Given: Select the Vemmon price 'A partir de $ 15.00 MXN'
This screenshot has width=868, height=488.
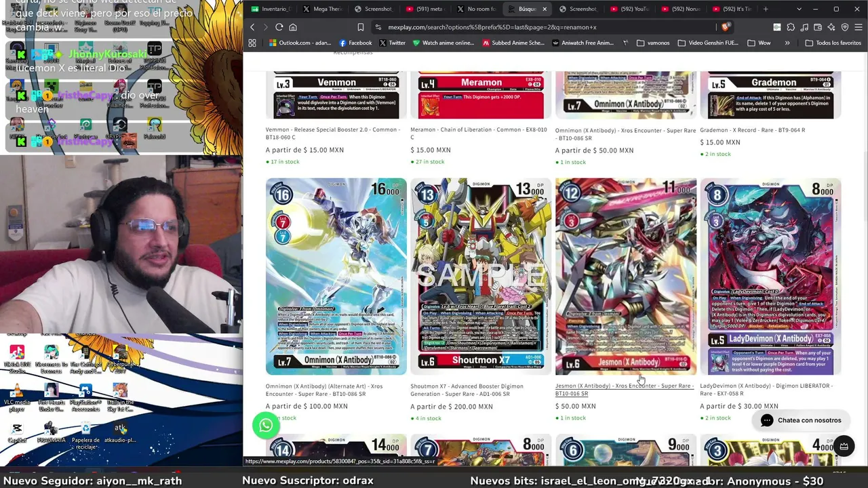Looking at the screenshot, I should (304, 150).
